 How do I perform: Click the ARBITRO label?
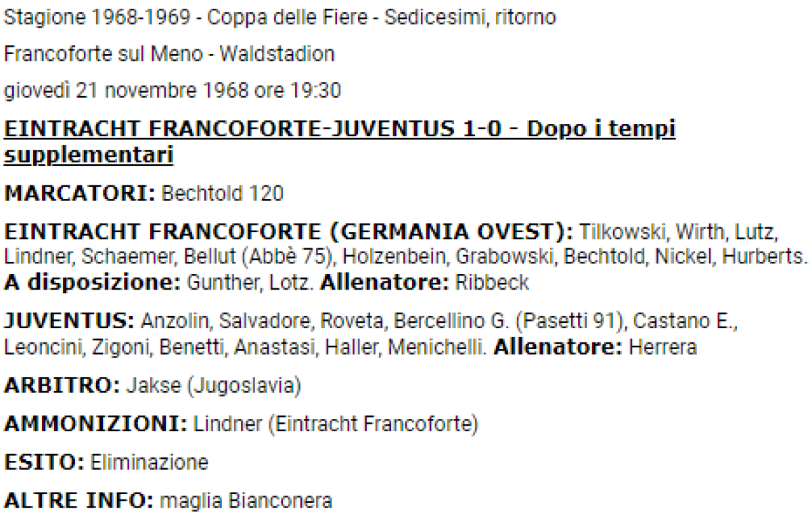tap(62, 386)
